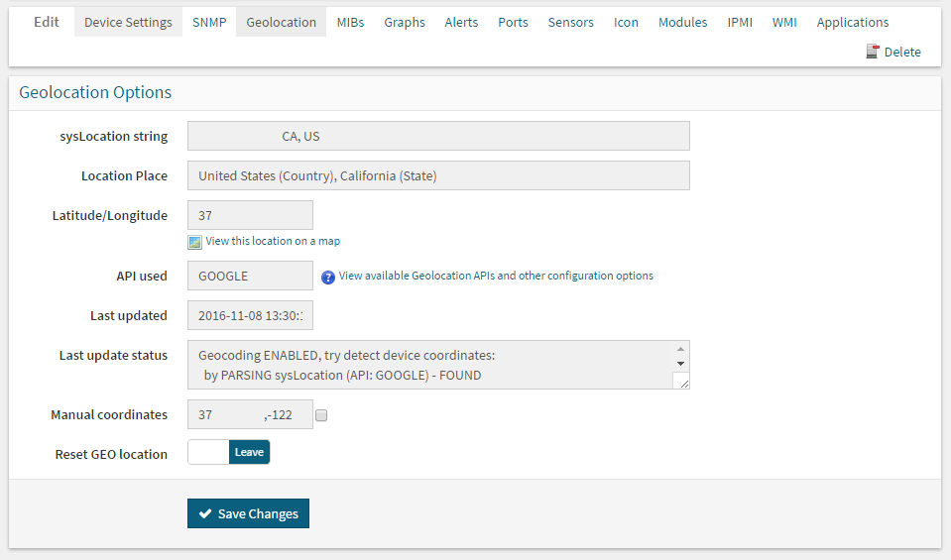The width and height of the screenshot is (951, 560).
Task: Click the red Delete icon
Action: pos(873,52)
